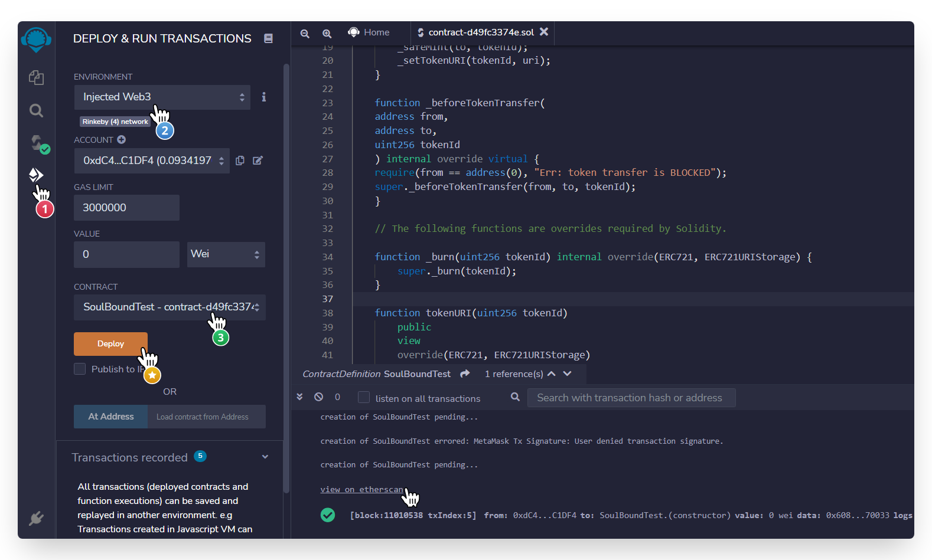Open the Search in files sidebar icon
This screenshot has height=560, width=932.
[x=36, y=110]
